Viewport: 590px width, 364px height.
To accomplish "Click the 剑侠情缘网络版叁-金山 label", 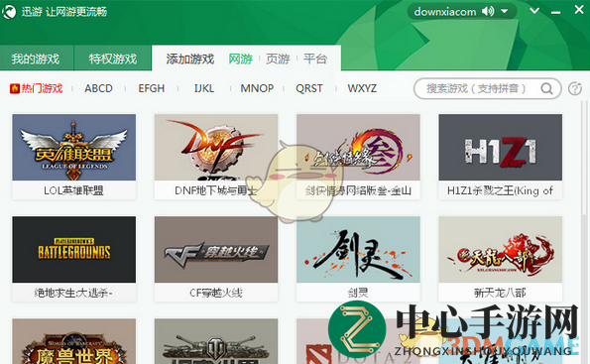I will click(x=358, y=190).
